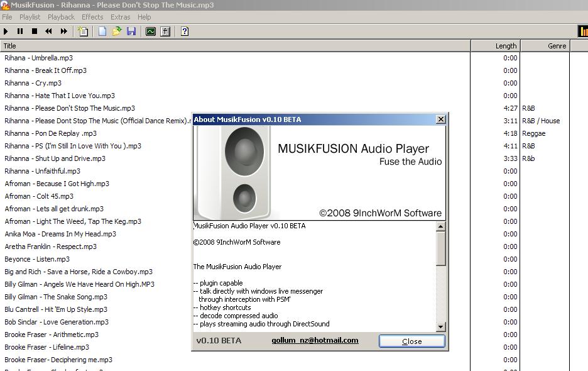
Task: Select 'Anika Moa - Dreams In My Head.mp3'
Action: point(60,234)
